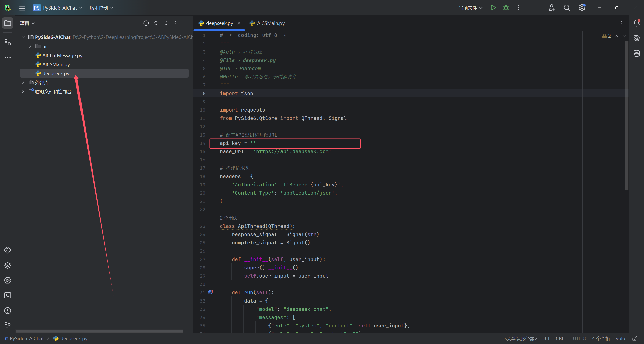
Task: Open Search Everywhere magnifier icon
Action: tap(567, 8)
